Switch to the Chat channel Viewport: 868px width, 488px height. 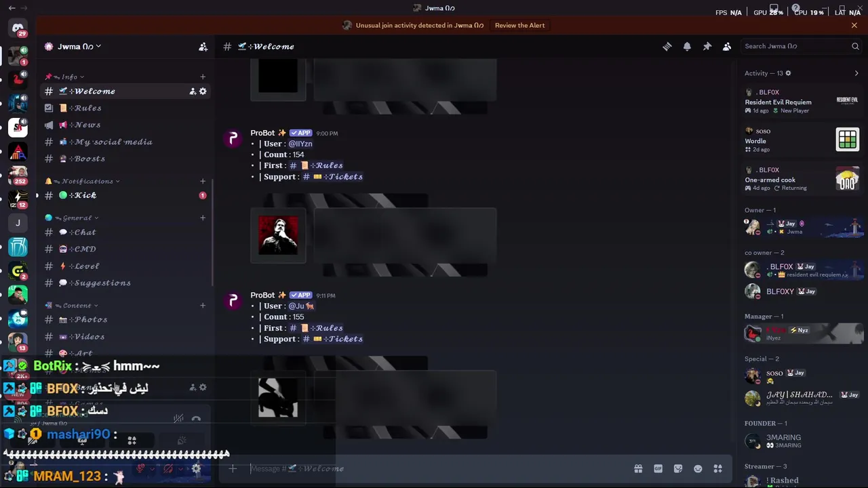[126, 232]
